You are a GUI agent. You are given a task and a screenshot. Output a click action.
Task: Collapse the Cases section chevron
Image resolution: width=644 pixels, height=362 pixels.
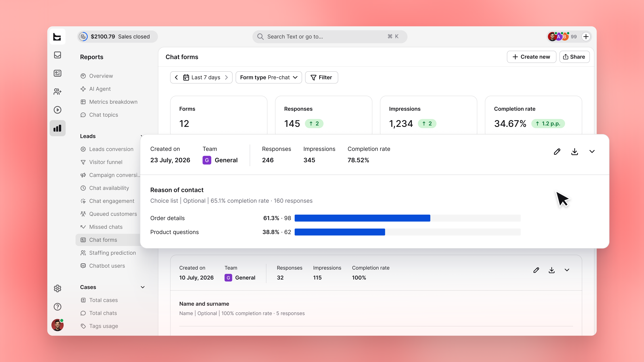(143, 287)
